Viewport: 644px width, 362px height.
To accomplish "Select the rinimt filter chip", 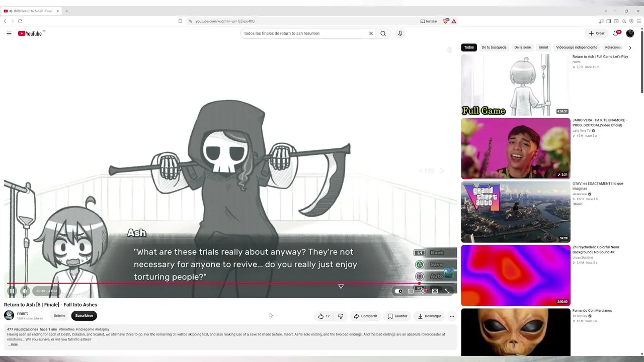I will pyautogui.click(x=543, y=47).
